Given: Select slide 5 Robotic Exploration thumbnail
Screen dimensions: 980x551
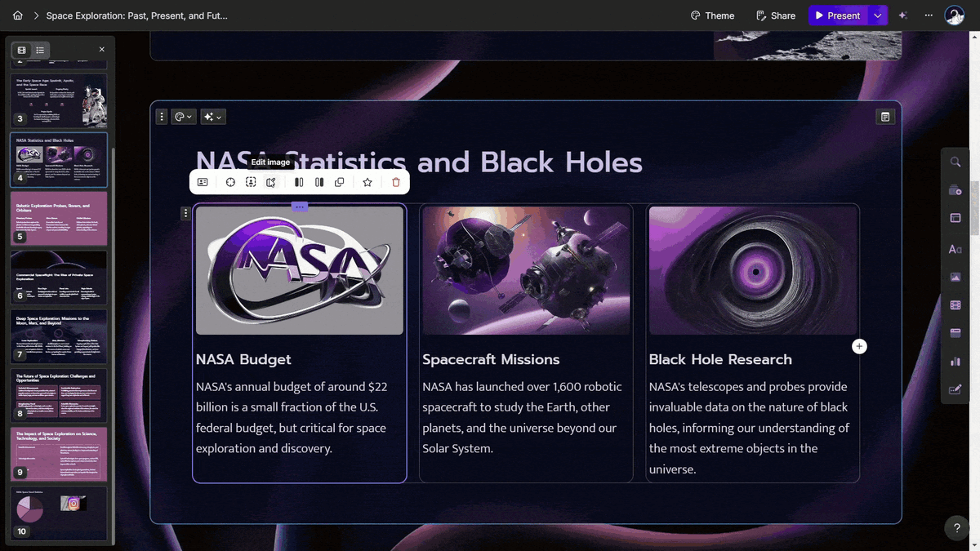Looking at the screenshot, I should 59,219.
